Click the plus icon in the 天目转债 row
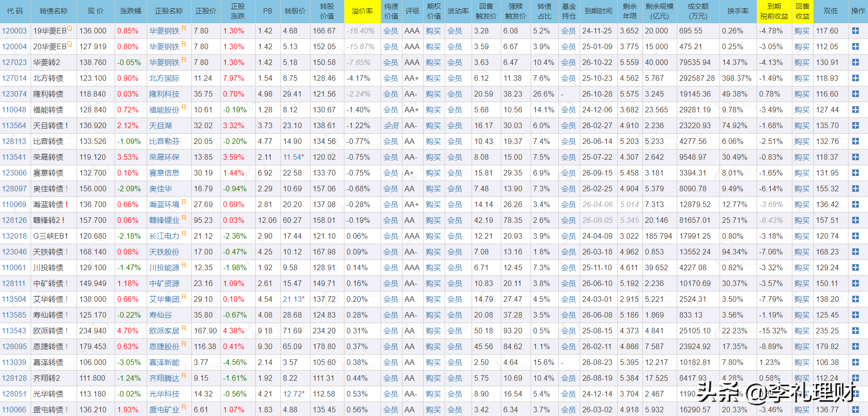868x416 pixels. (855, 126)
